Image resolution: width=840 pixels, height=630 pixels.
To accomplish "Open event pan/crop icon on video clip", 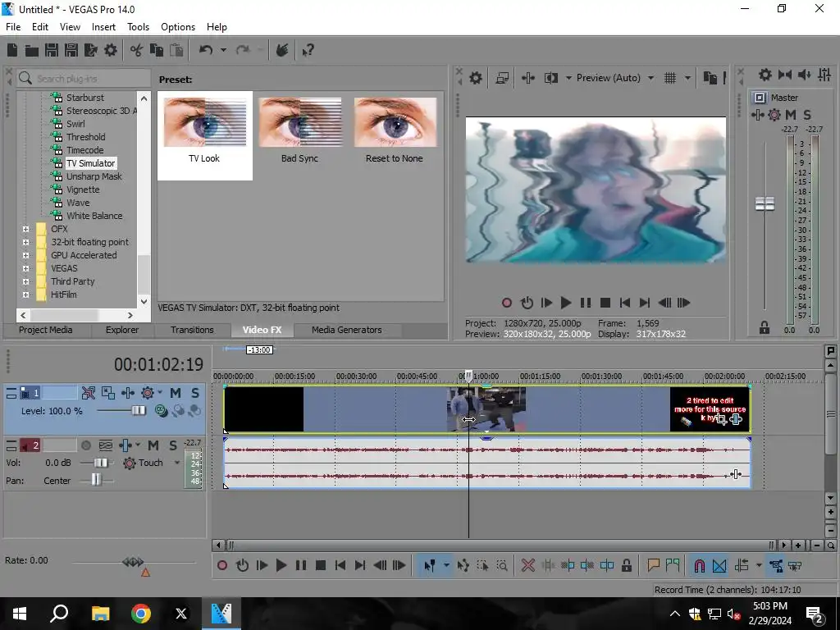I will pyautogui.click(x=722, y=419).
